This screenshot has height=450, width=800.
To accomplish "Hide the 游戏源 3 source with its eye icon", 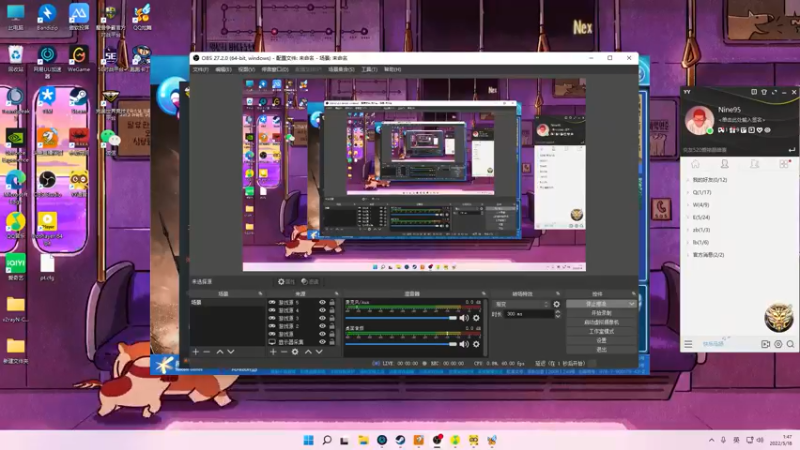I will (x=322, y=318).
